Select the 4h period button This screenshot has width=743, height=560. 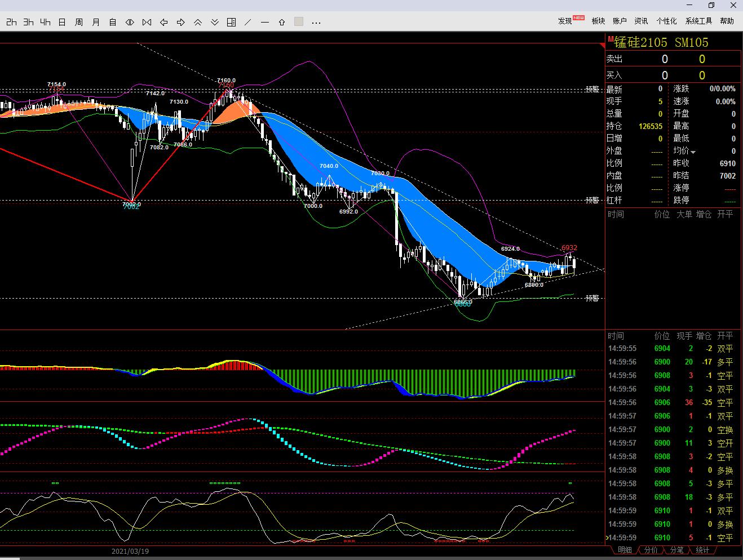pyautogui.click(x=45, y=22)
